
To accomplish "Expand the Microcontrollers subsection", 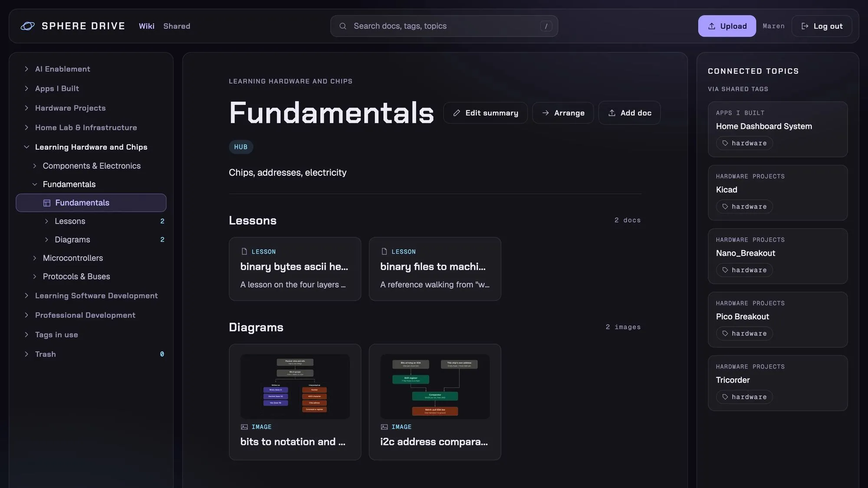I will coord(35,258).
